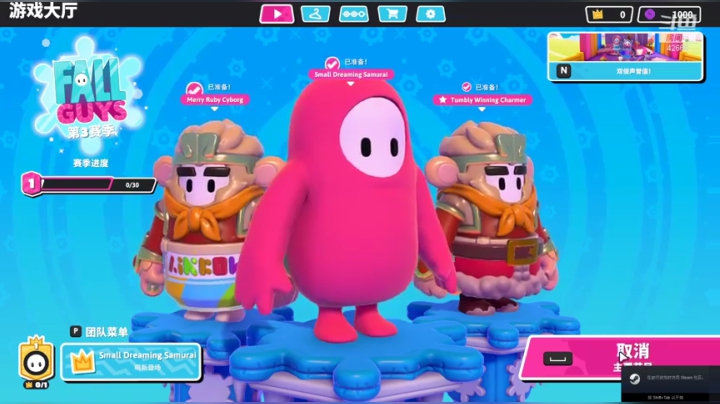The image size is (720, 404).
Task: Click the star icon beside Tumbly Winning Charmer
Action: 443,100
